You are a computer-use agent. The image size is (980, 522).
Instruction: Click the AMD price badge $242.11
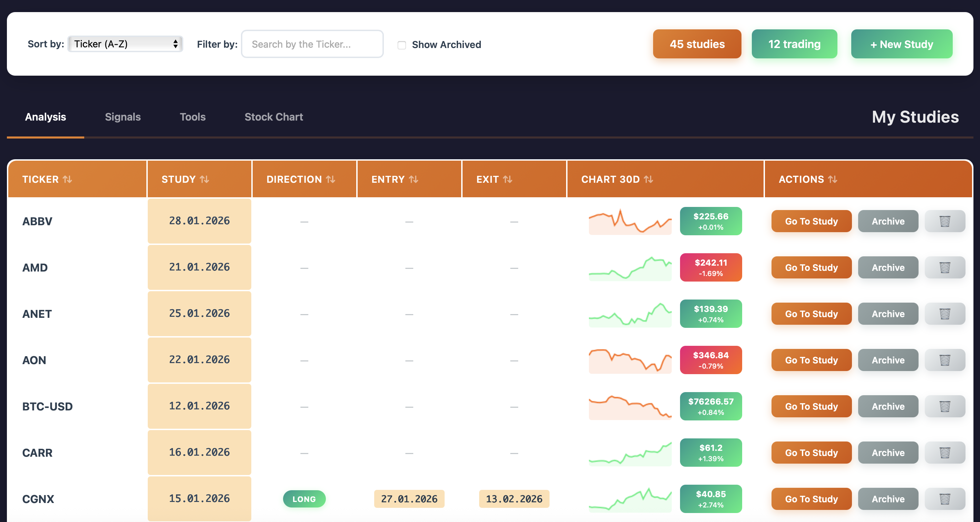(x=711, y=267)
